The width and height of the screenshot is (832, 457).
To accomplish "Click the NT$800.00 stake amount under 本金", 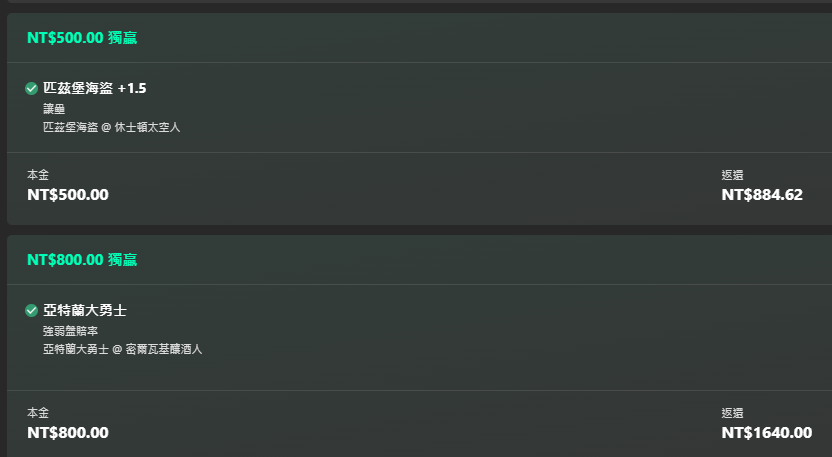I will tap(68, 433).
